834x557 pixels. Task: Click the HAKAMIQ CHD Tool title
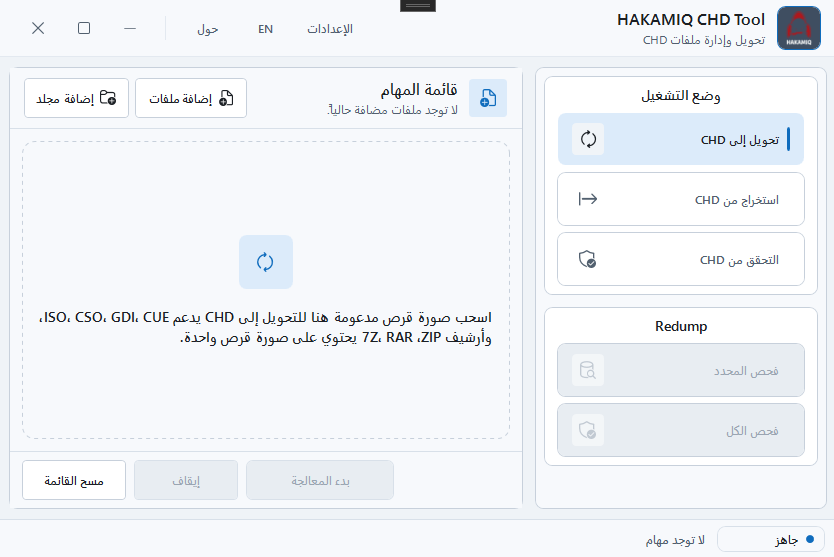(690, 20)
